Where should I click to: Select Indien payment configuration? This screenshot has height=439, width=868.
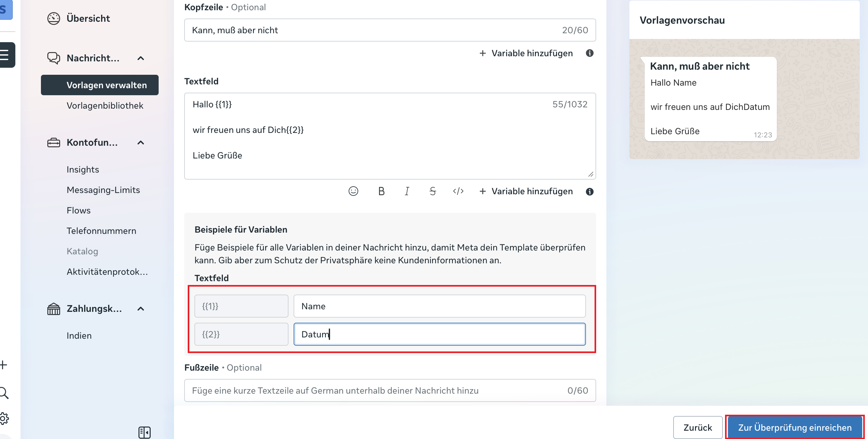coord(79,336)
